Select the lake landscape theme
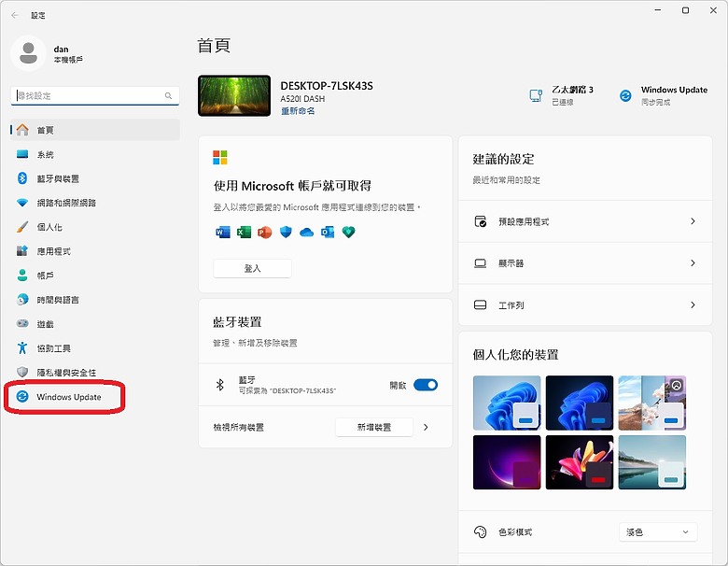This screenshot has height=566, width=728. (x=651, y=462)
